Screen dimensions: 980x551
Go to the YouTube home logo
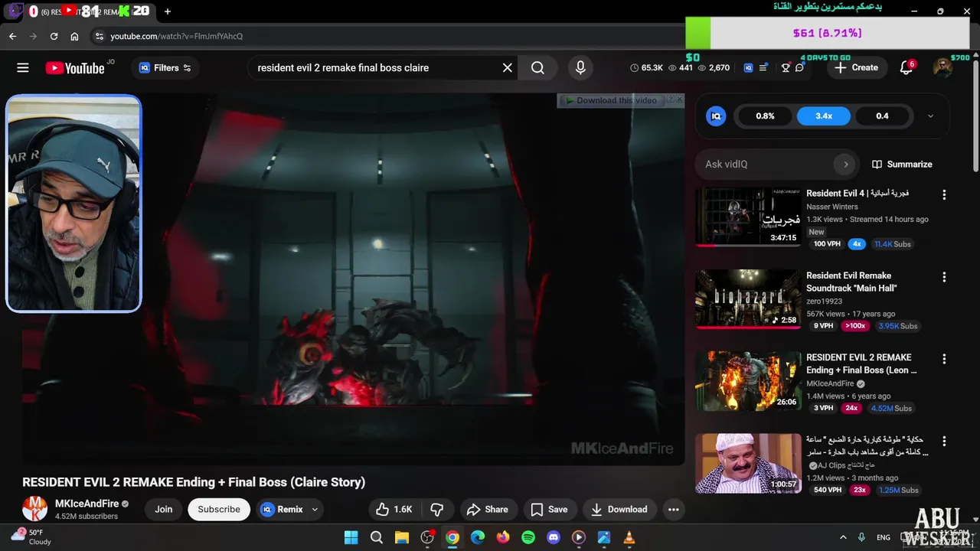click(75, 68)
